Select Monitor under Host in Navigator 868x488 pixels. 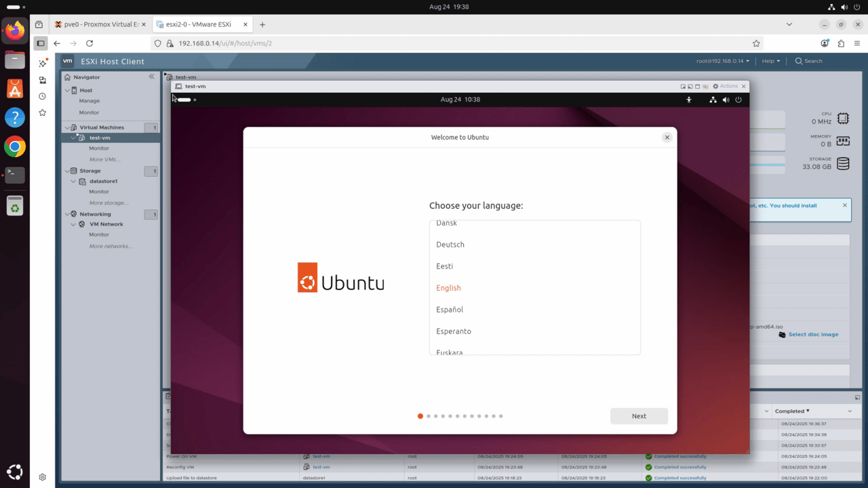point(89,113)
